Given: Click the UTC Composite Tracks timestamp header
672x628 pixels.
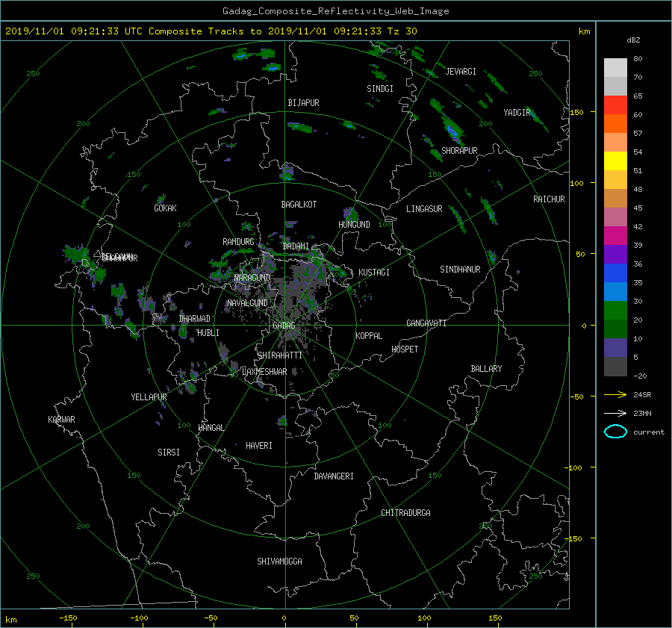Looking at the screenshot, I should pyautogui.click(x=211, y=31).
